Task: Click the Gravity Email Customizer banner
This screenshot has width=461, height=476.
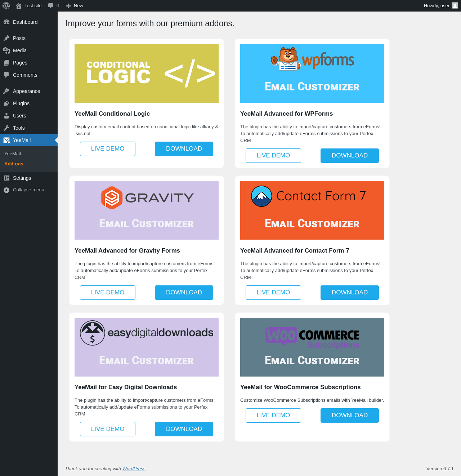Action: 147,210
